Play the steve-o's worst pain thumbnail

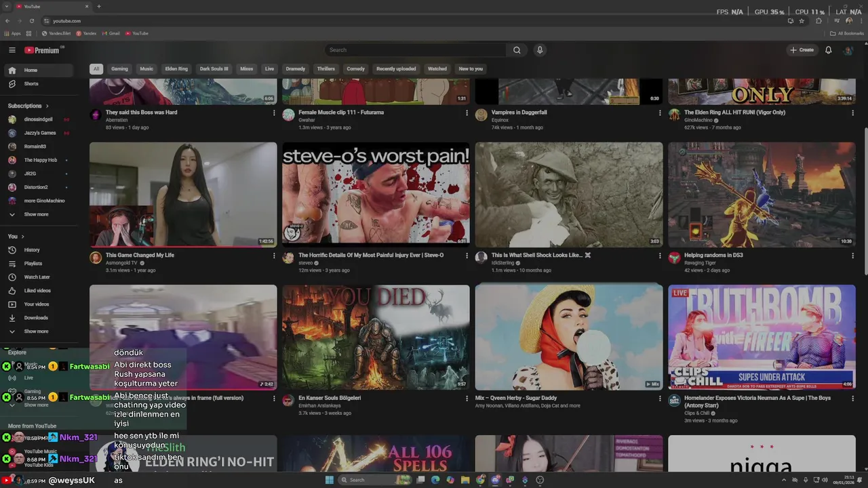(x=376, y=195)
